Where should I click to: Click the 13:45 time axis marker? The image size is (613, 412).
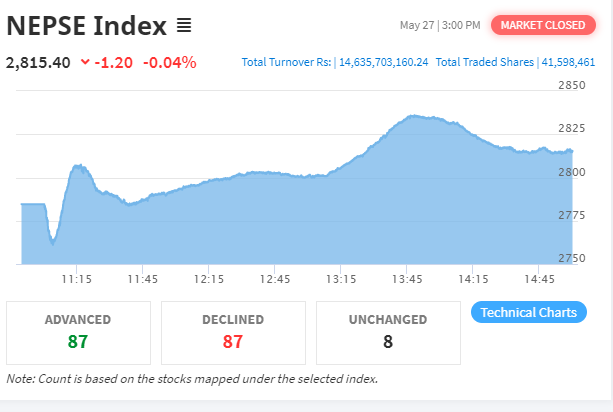click(x=407, y=279)
